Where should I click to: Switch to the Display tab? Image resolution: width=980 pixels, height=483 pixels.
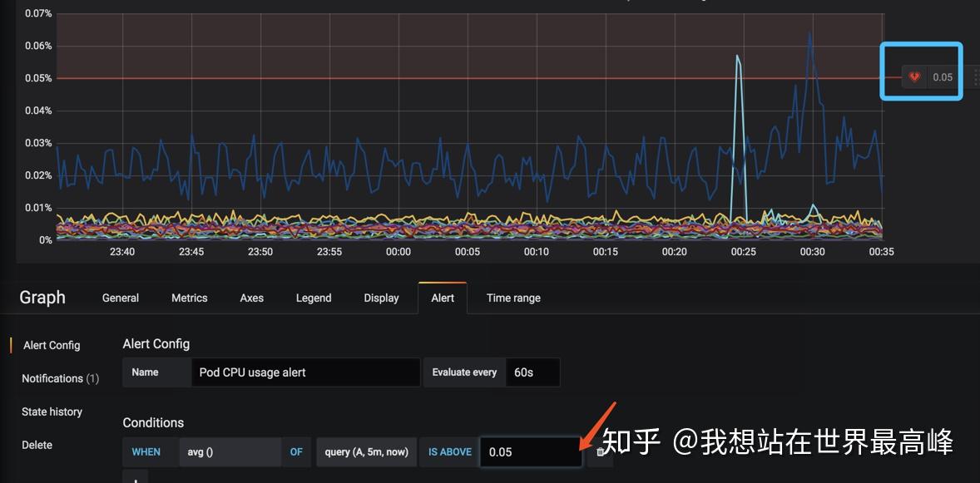(x=380, y=298)
